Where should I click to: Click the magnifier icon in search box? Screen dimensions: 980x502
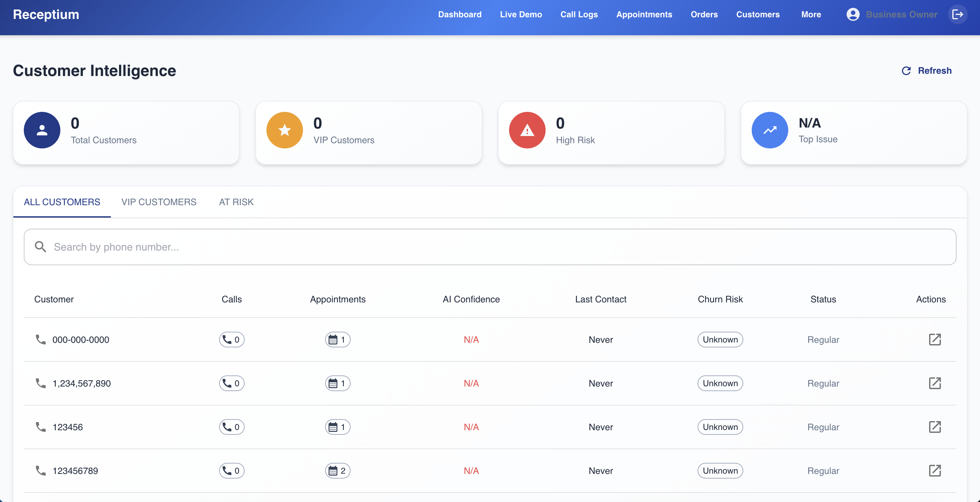pos(40,247)
